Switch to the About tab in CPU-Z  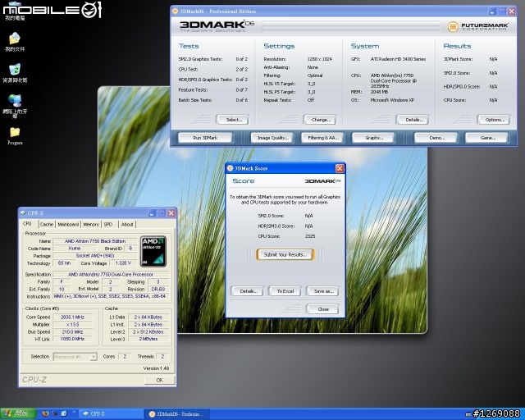(127, 224)
